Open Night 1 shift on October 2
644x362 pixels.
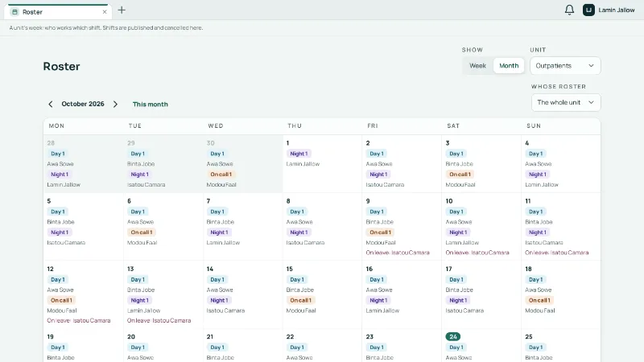(378, 175)
